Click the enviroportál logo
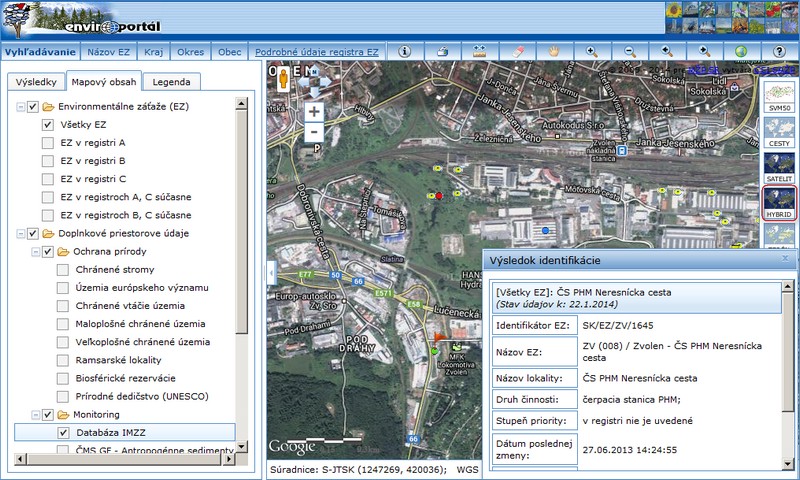This screenshot has width=800, height=480. click(x=112, y=27)
